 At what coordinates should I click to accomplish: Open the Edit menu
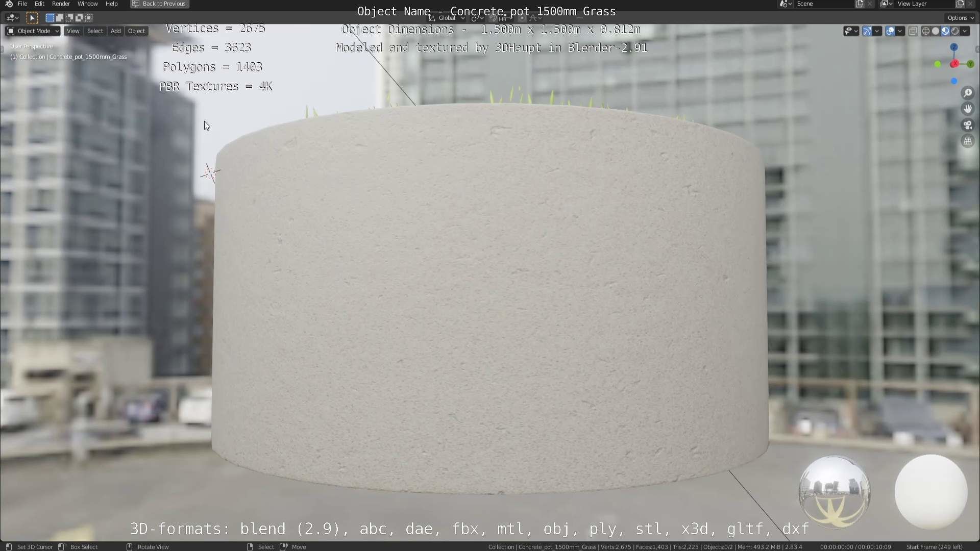[39, 4]
